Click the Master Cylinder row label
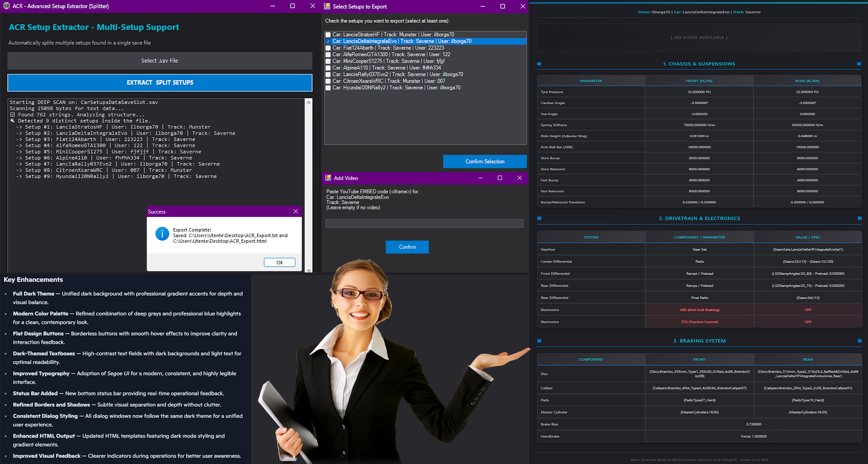868x464 pixels. click(x=554, y=412)
